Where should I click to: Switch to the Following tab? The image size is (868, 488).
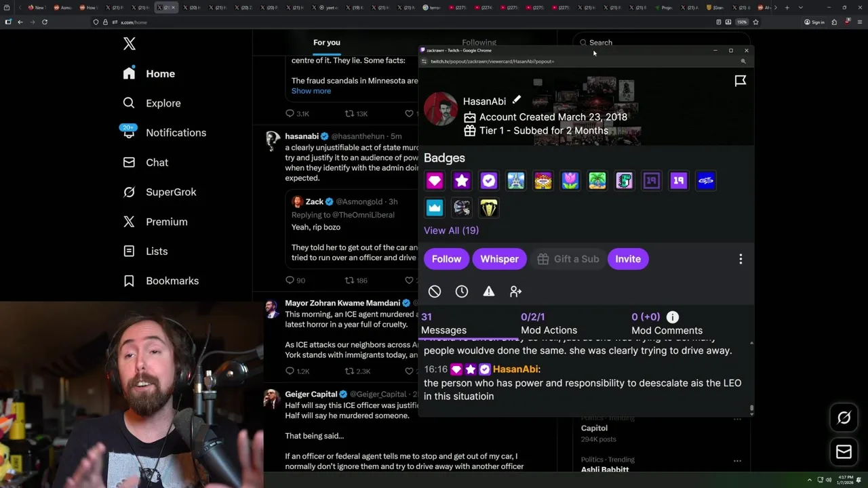coord(479,43)
